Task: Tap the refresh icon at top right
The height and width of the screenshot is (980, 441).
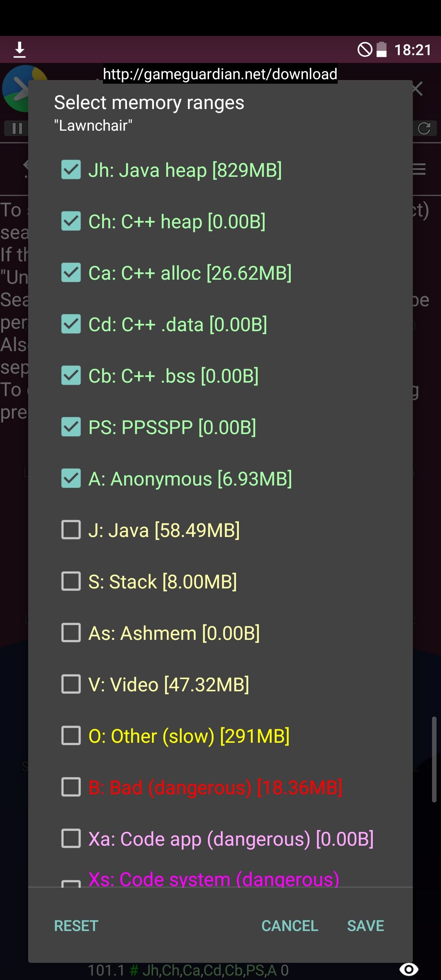Action: coord(424,129)
